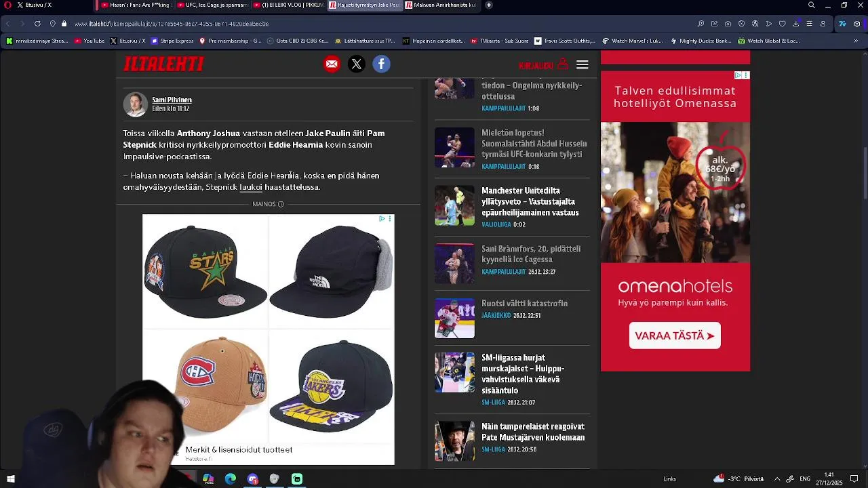The width and height of the screenshot is (868, 488).
Task: Search tabs using title bar magnifier
Action: pos(812,5)
